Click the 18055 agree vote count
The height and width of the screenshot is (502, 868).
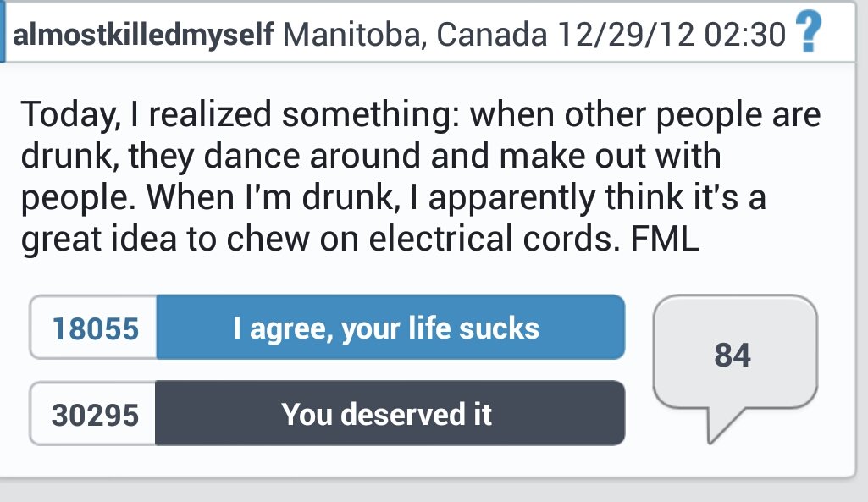[x=94, y=328]
